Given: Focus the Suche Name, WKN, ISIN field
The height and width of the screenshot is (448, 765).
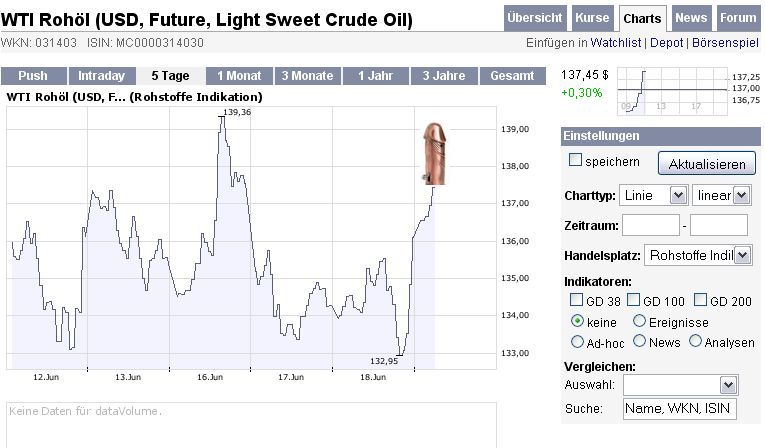Looking at the screenshot, I should tap(679, 408).
